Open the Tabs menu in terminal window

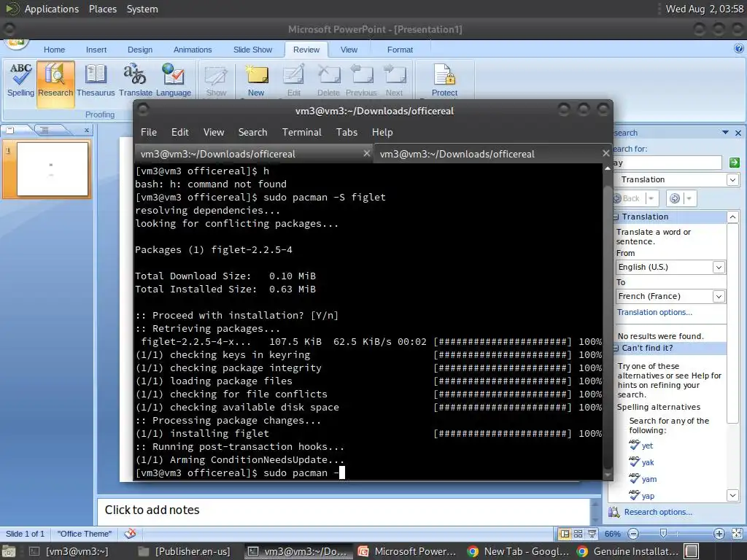tap(347, 133)
